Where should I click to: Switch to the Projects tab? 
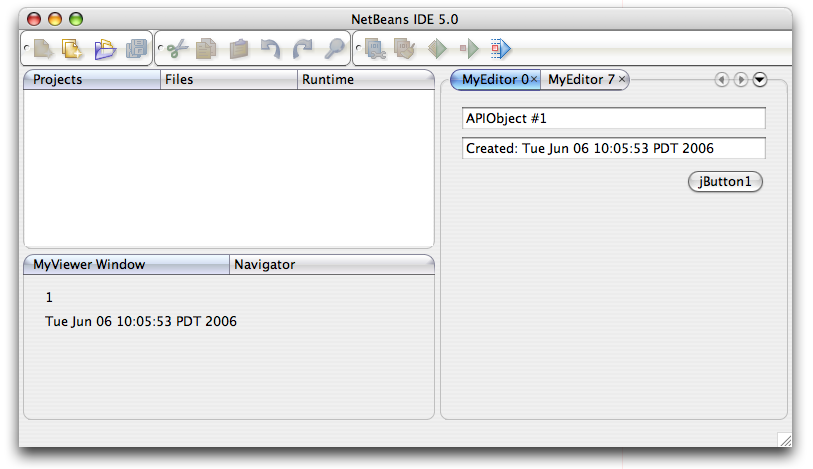pyautogui.click(x=92, y=80)
